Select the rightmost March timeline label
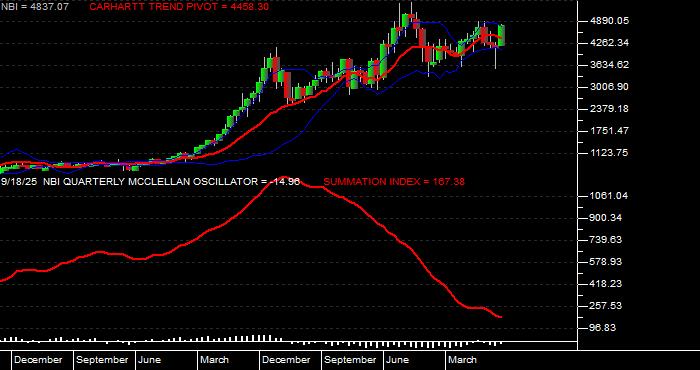Image resolution: width=700 pixels, height=370 pixels. [x=462, y=360]
